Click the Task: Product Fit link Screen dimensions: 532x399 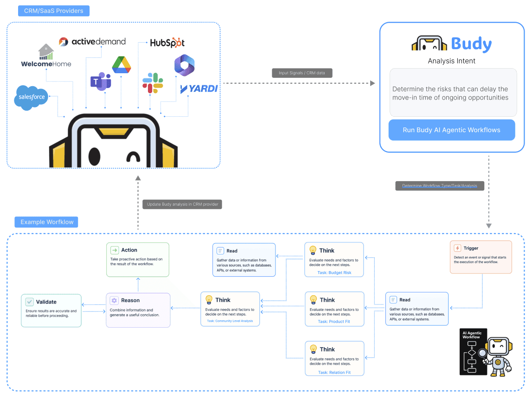pos(334,322)
